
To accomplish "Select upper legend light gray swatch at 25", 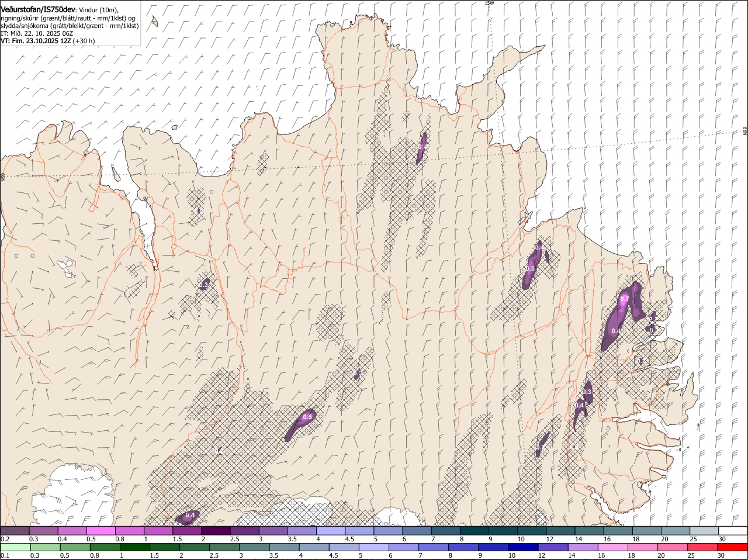I will pyautogui.click(x=704, y=531).
